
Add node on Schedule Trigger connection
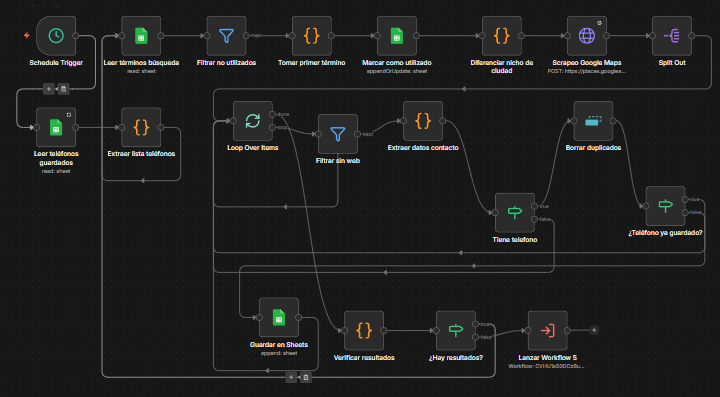[x=49, y=89]
